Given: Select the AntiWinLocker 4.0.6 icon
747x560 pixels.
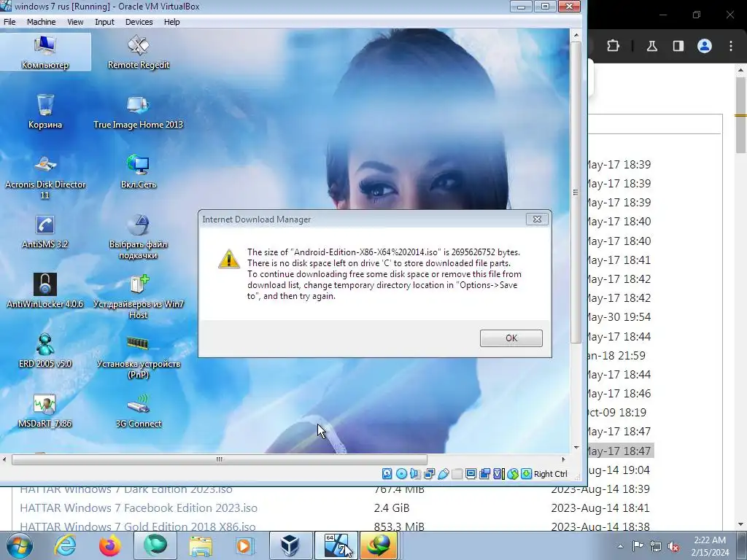Looking at the screenshot, I should 45,291.
